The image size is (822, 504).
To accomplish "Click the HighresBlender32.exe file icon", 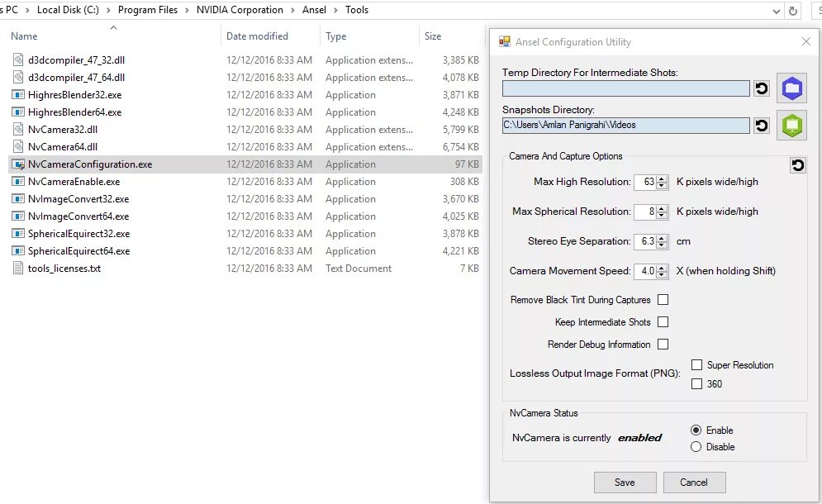I will pyautogui.click(x=18, y=95).
